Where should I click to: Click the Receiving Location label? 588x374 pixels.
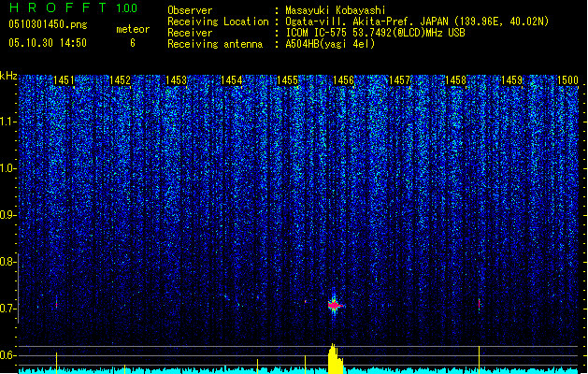218,22
